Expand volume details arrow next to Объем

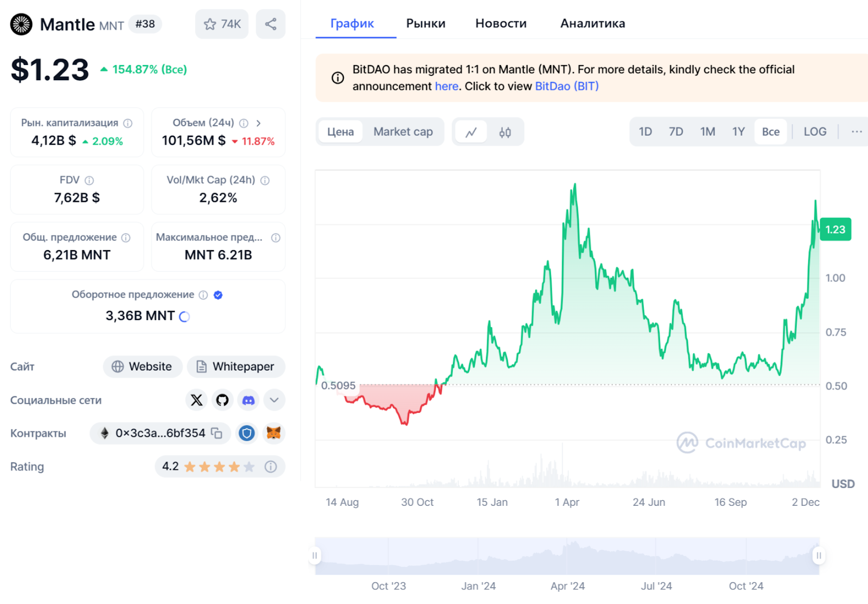[x=259, y=123]
